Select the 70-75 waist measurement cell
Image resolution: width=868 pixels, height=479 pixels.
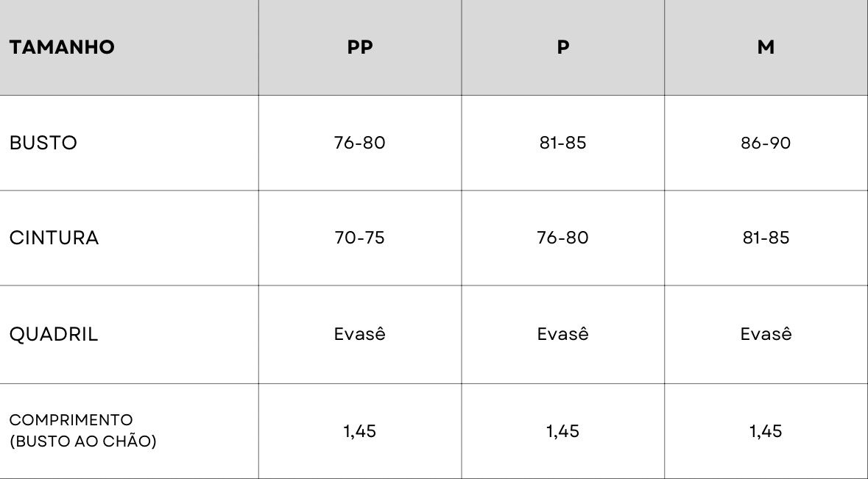click(360, 238)
